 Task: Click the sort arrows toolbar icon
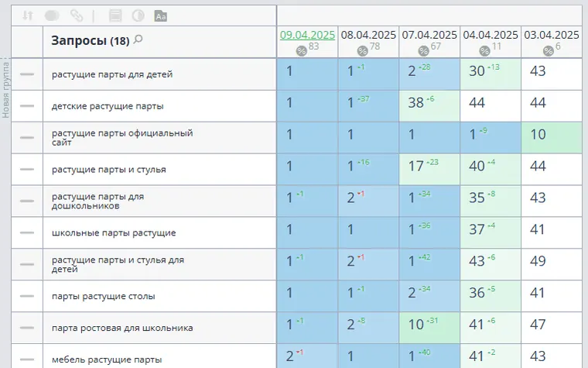pyautogui.click(x=27, y=15)
